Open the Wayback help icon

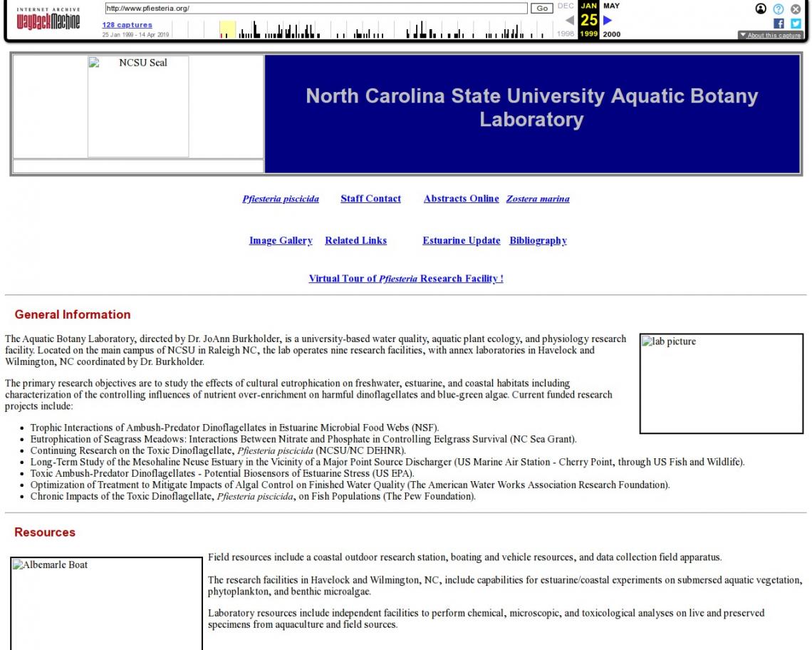[x=779, y=9]
